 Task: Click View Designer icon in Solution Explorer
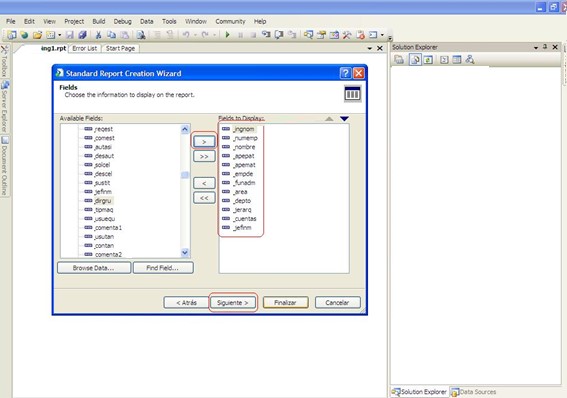point(457,60)
